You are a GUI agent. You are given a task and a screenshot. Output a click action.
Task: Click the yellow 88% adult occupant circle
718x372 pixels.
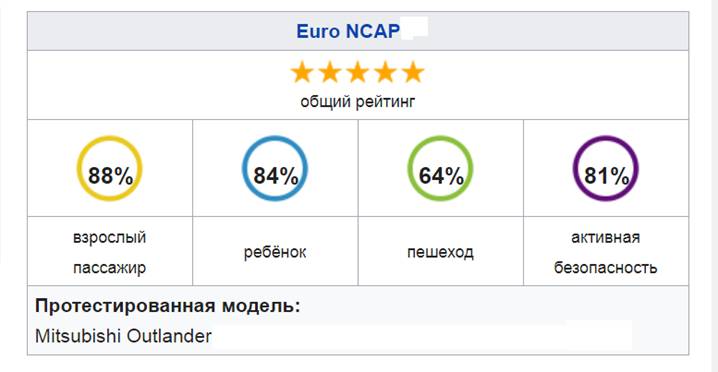109,168
